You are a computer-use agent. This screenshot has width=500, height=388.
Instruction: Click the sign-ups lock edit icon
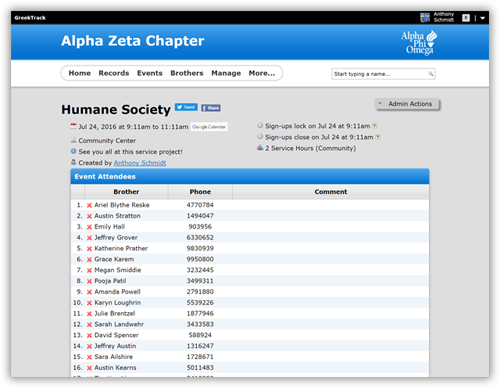375,126
